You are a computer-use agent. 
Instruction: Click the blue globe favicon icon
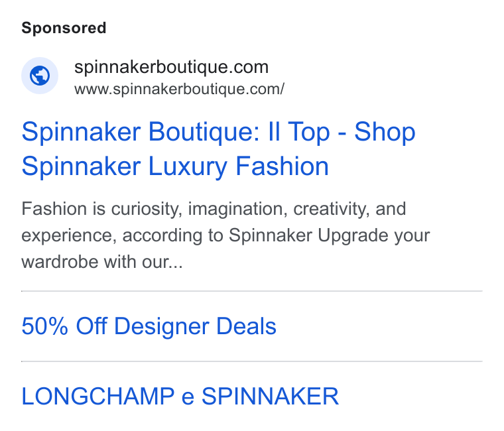tap(40, 76)
